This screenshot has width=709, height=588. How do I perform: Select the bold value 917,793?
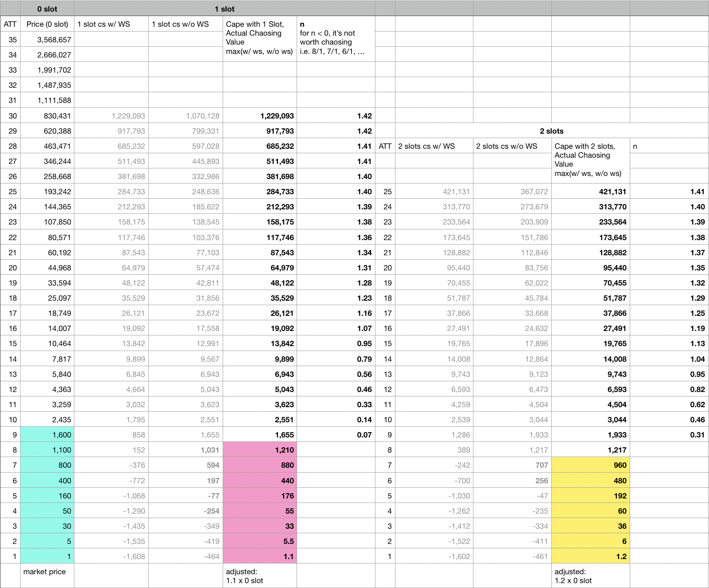click(260, 131)
